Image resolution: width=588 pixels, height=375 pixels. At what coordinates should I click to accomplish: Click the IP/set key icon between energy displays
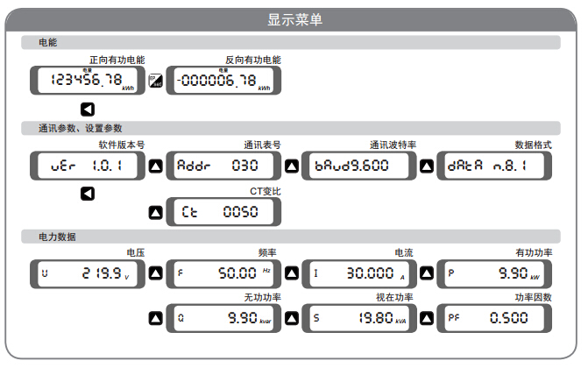pyautogui.click(x=156, y=81)
